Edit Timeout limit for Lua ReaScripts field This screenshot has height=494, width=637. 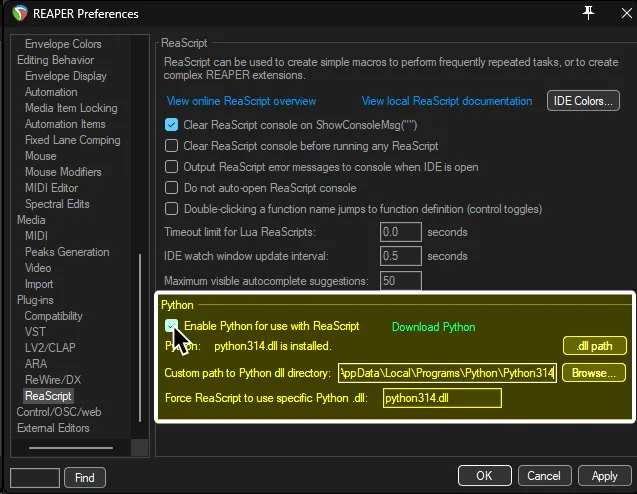click(x=401, y=232)
